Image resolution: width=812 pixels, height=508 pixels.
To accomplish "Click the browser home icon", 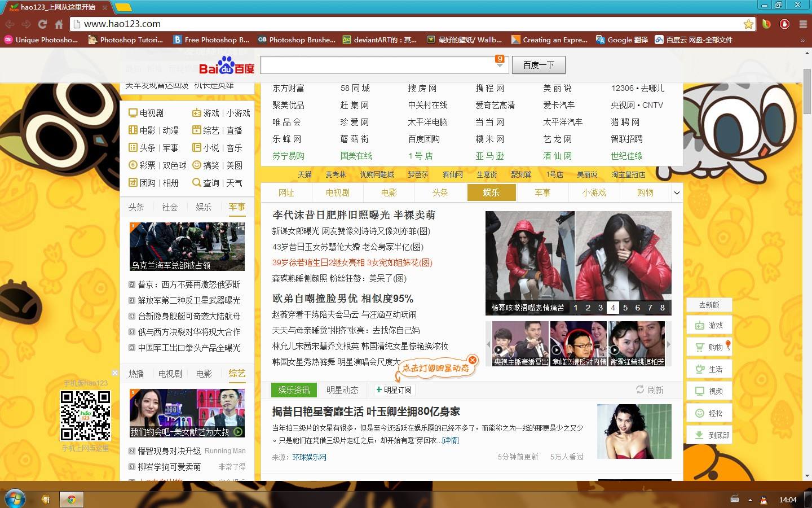I will coord(59,24).
